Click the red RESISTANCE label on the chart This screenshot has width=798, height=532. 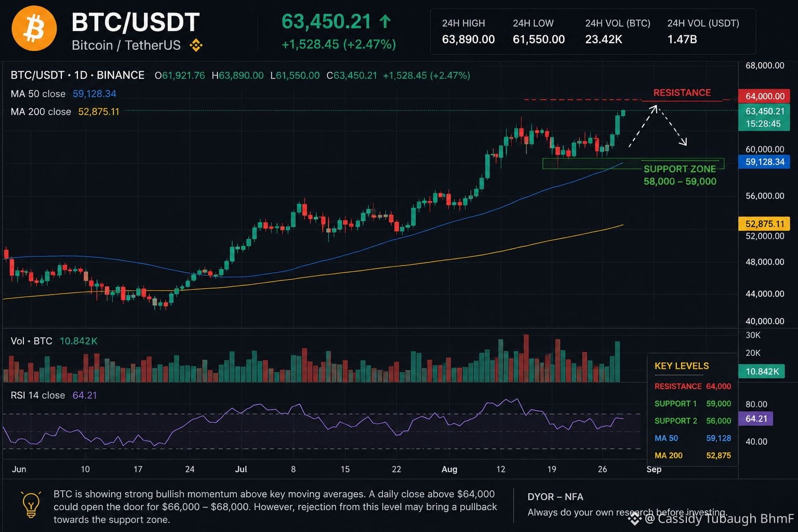tap(682, 92)
